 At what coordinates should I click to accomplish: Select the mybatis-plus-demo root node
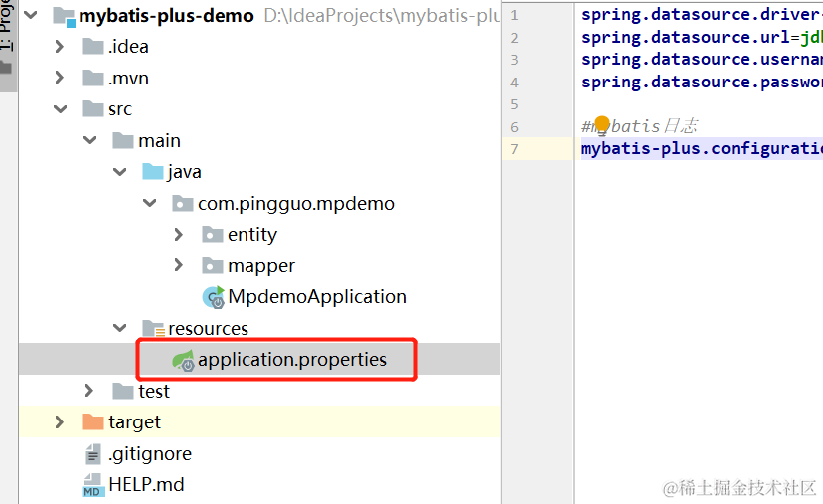[x=166, y=16]
